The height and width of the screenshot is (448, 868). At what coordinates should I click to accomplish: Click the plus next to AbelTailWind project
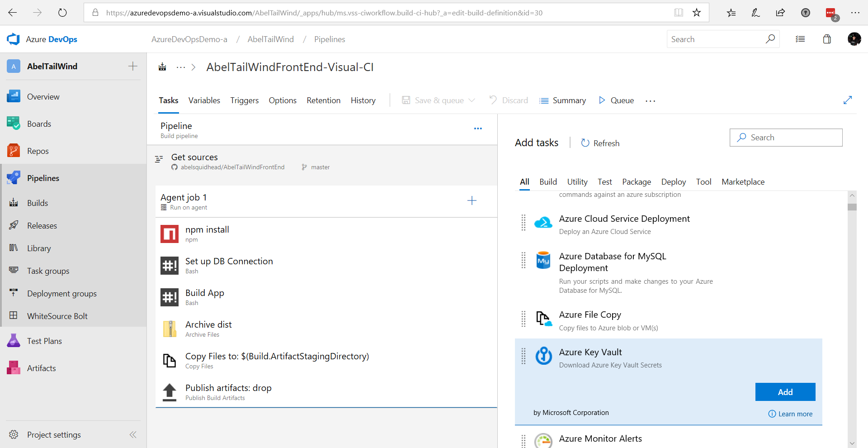[x=133, y=67]
